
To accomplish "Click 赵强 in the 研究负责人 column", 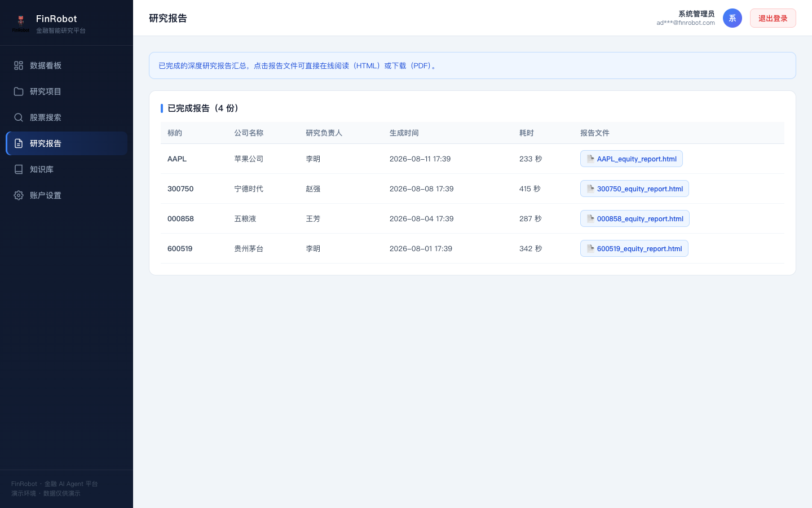I will tap(313, 189).
